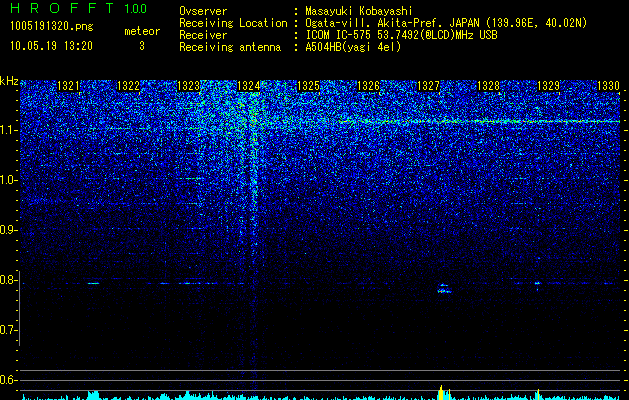Click the Receiving antenna label
Screen dimensions: 629x400
230,47
